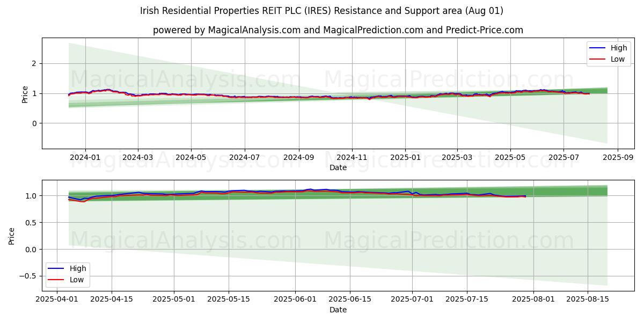This screenshot has height=322, width=644.
Task: Click the 2024-05 tick label
Action: [191, 157]
